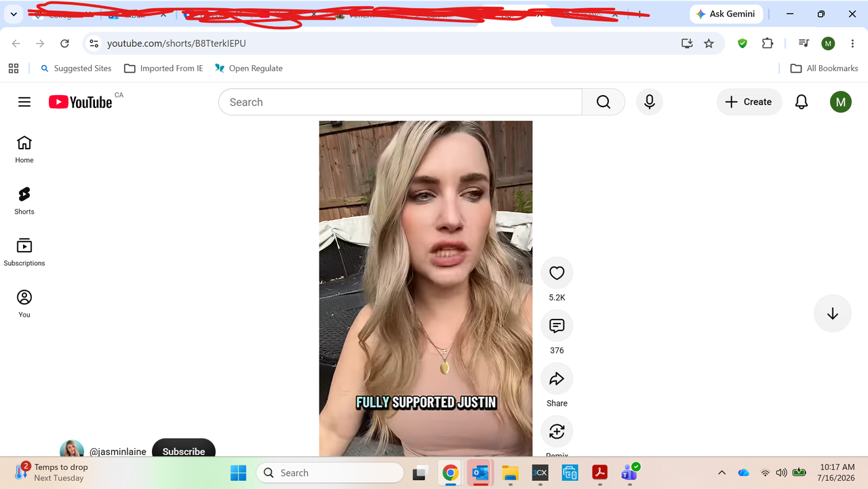Bookmark this page with star icon
This screenshot has height=489, width=868.
pyautogui.click(x=709, y=43)
